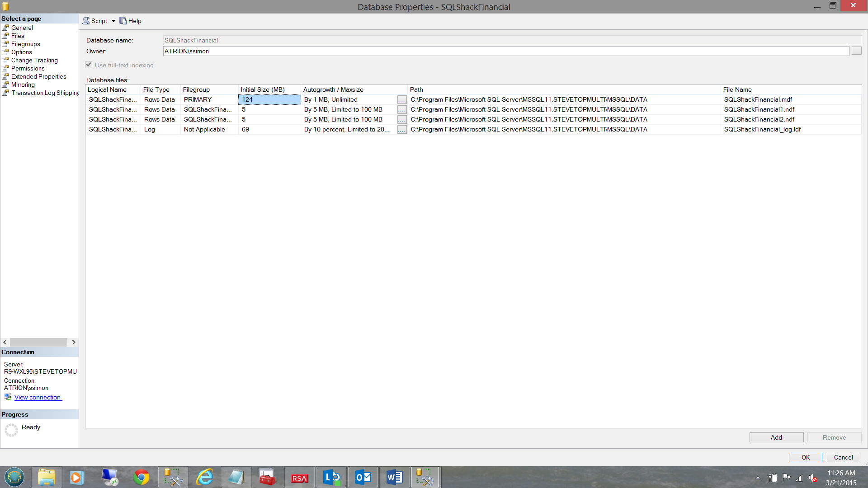Click the Add file button

pyautogui.click(x=776, y=437)
